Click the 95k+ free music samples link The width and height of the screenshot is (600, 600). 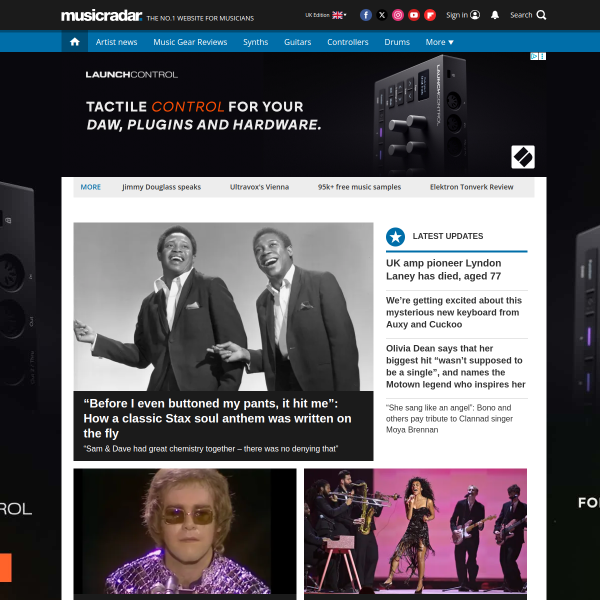click(359, 187)
